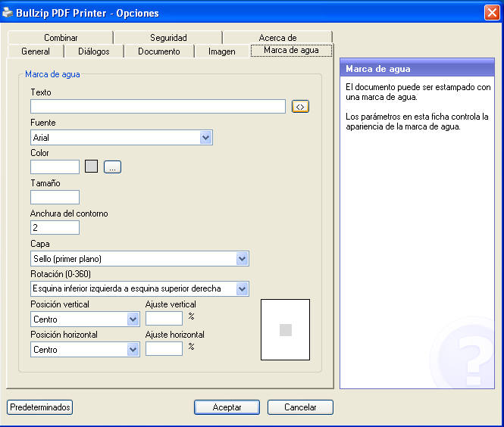This screenshot has height=427, width=504.
Task: Click the Ajuste vertical percent field
Action: click(x=164, y=319)
